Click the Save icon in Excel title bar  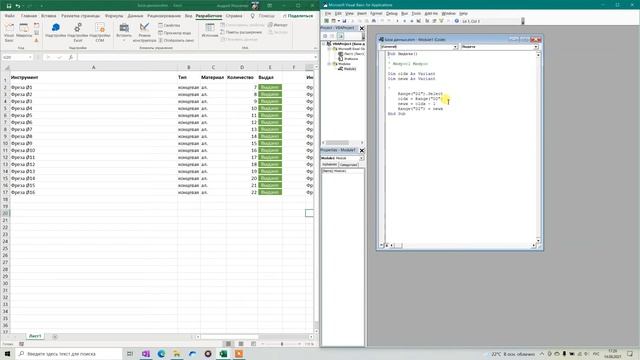9,6
